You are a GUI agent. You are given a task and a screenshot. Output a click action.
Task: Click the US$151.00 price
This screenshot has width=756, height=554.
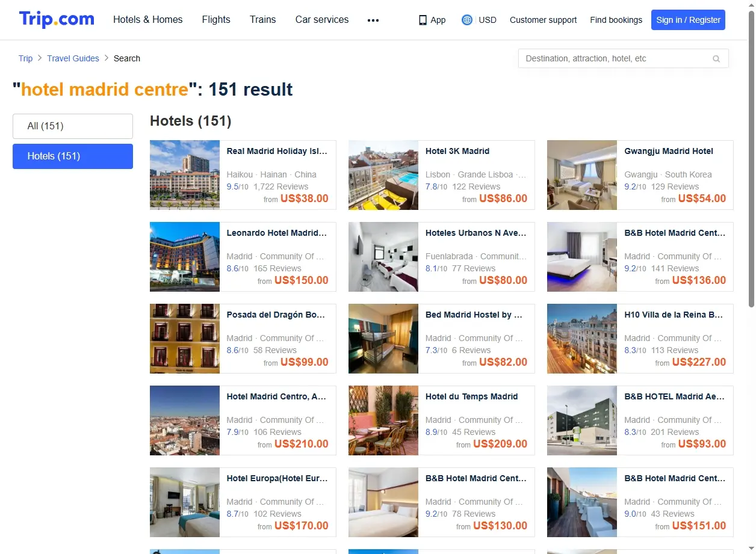[x=699, y=526]
